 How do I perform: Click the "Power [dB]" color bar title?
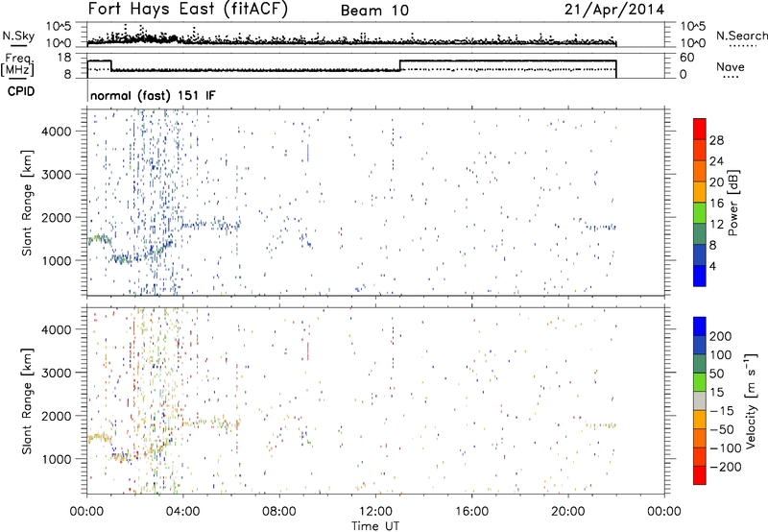click(x=733, y=204)
